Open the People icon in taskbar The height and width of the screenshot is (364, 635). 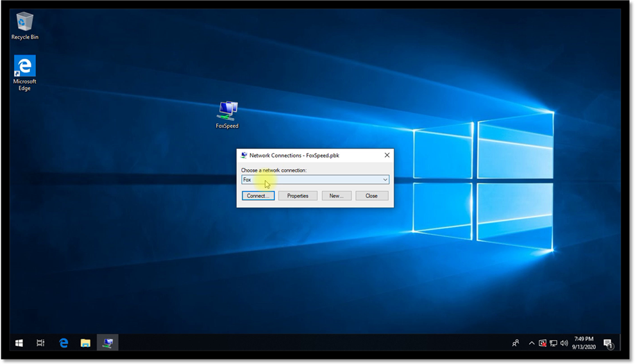tap(516, 343)
